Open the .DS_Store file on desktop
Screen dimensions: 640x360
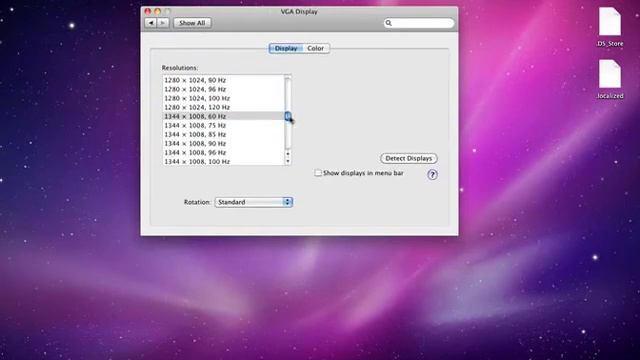click(610, 27)
